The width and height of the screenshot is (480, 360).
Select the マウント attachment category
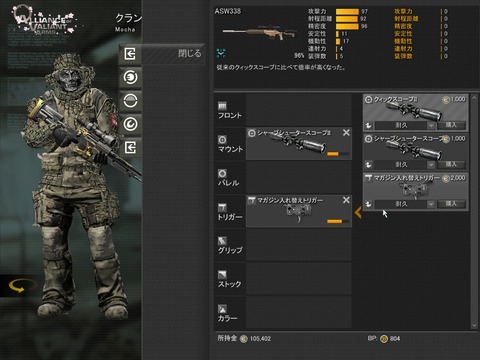pyautogui.click(x=230, y=144)
